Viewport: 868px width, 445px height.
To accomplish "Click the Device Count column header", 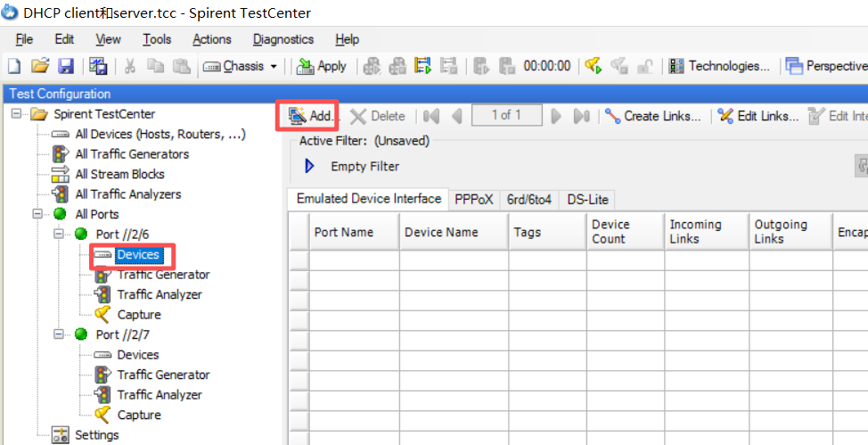I will tap(626, 232).
